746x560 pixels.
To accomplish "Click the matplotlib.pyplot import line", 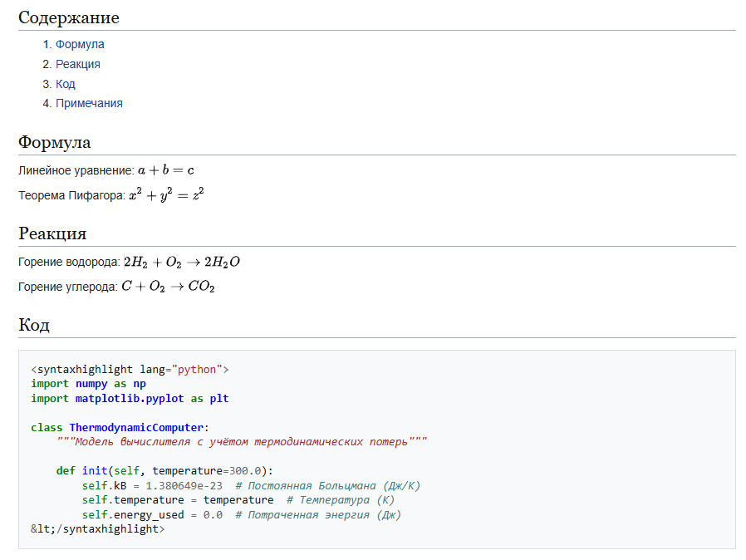I will [x=130, y=399].
